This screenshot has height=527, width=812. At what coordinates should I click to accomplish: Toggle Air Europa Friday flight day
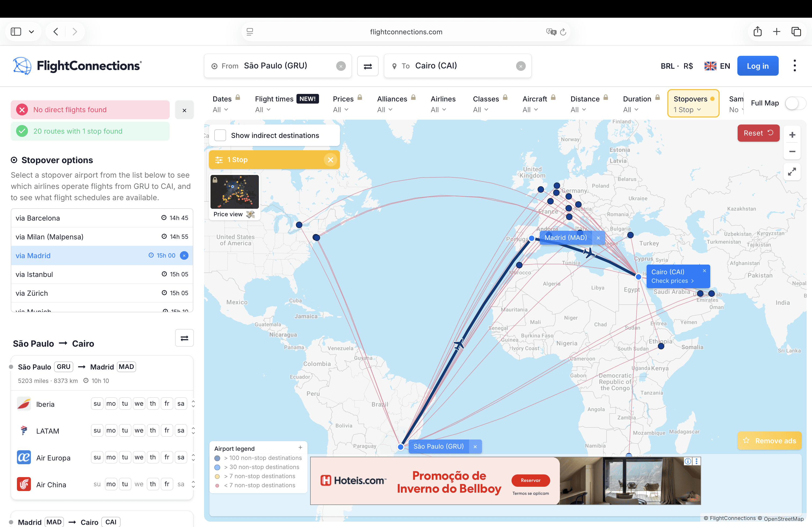167,458
